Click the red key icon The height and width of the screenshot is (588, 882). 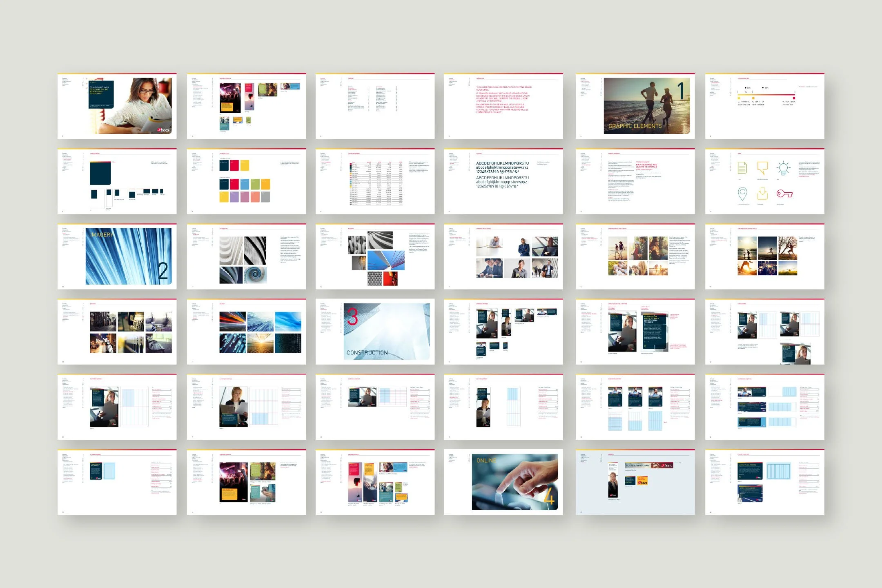click(784, 194)
